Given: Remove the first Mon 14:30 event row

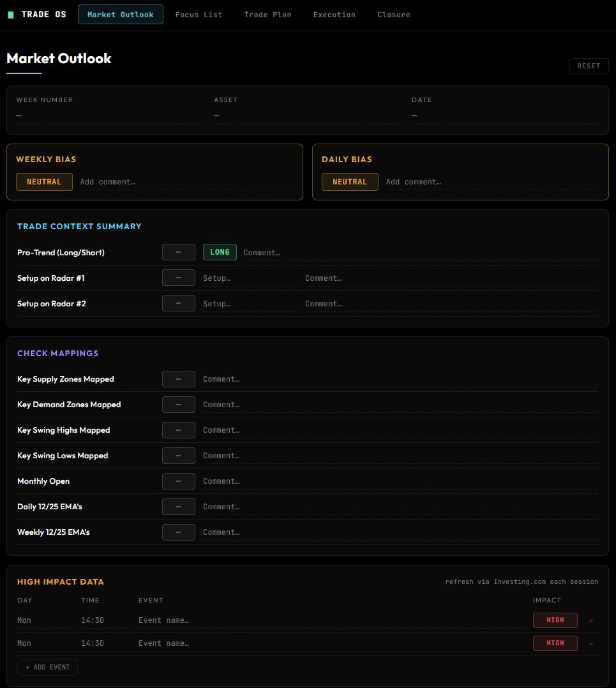Looking at the screenshot, I should pyautogui.click(x=591, y=620).
